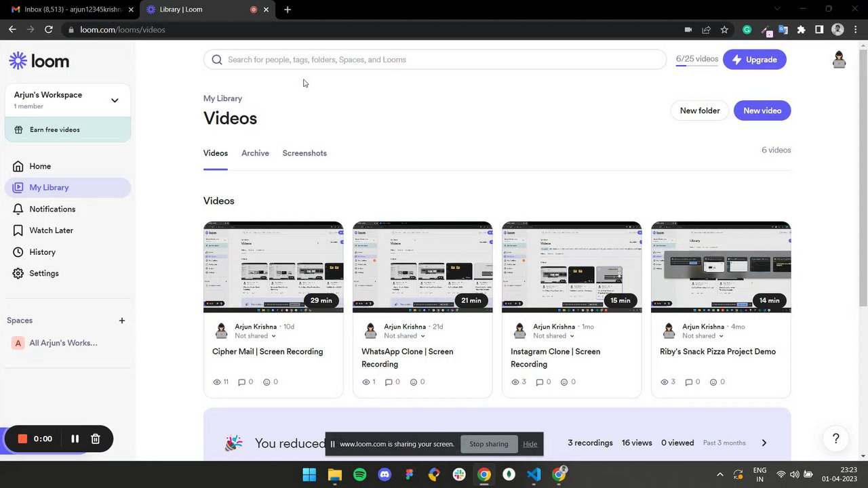Open Windows Start menu
Screen dimensions: 868x488
(x=309, y=474)
